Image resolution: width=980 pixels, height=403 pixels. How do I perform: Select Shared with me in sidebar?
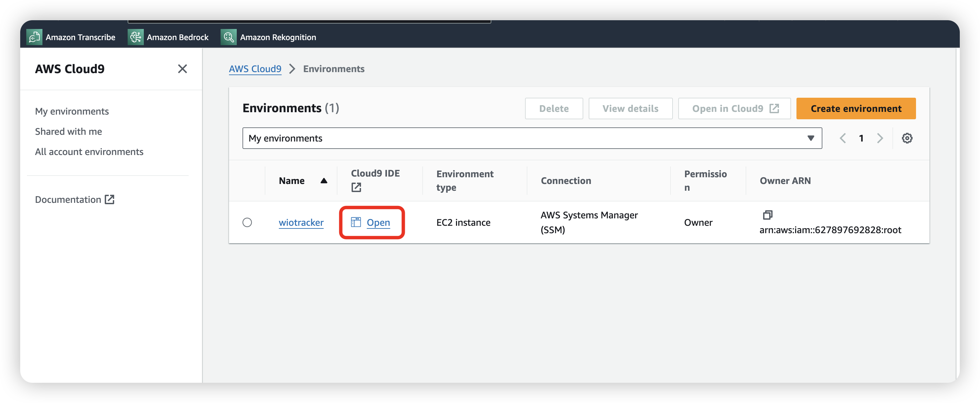68,131
